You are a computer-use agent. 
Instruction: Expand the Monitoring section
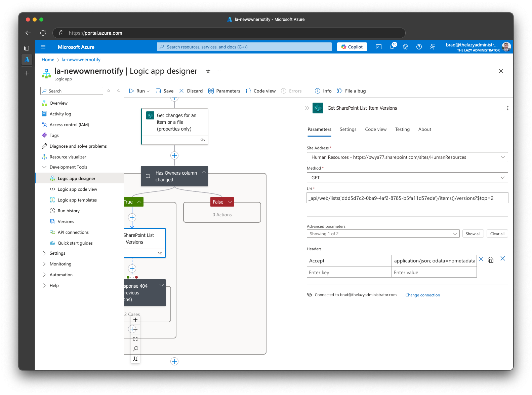pyautogui.click(x=44, y=264)
